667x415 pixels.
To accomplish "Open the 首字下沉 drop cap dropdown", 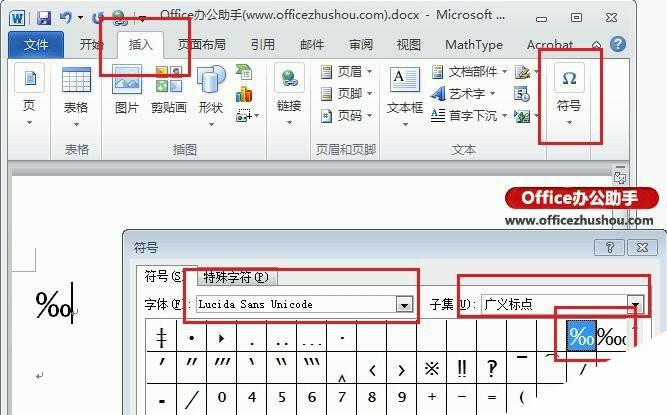I will [x=504, y=115].
